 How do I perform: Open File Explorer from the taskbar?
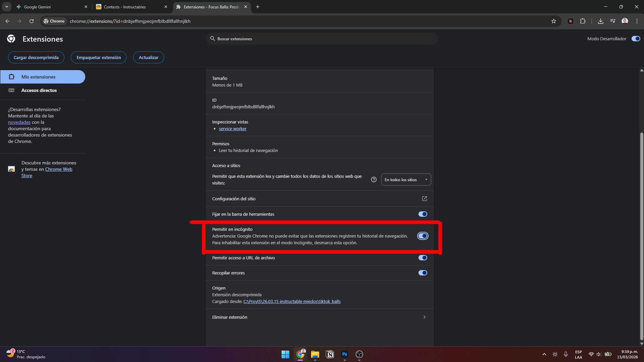coord(315,354)
